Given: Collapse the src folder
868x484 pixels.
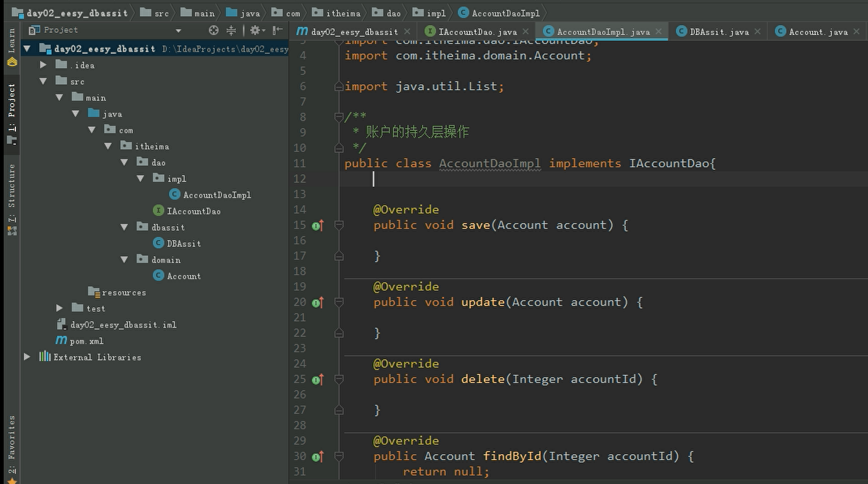Looking at the screenshot, I should point(43,81).
